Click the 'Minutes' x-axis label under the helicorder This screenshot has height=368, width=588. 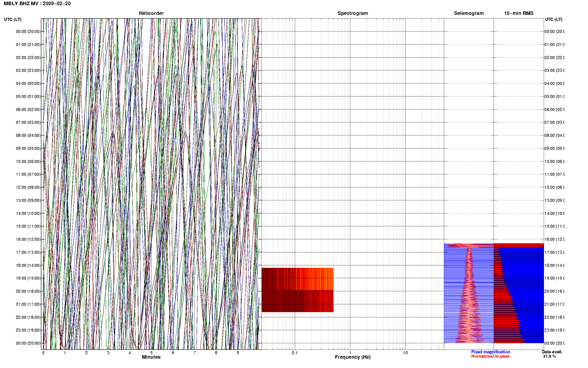point(151,357)
